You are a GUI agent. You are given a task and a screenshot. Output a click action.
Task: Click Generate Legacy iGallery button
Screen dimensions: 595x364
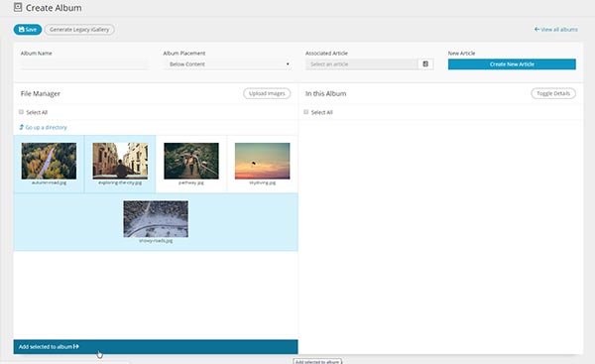pyautogui.click(x=79, y=29)
